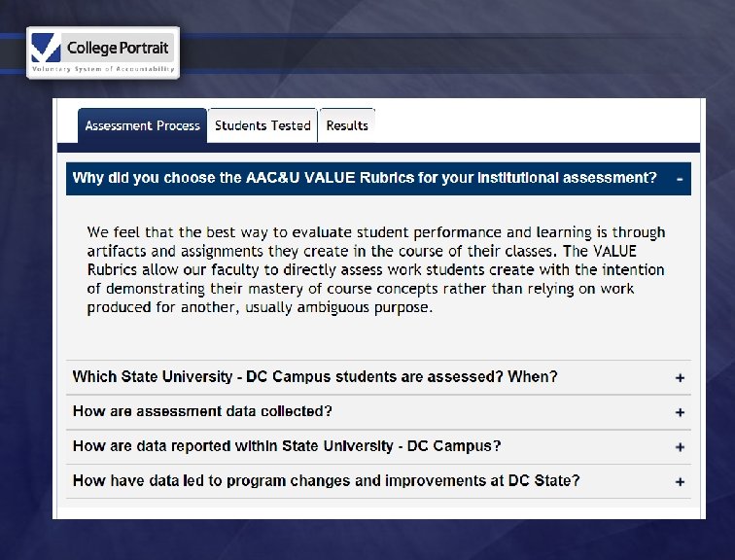Click the College Portrait checkmark logo icon
The width and height of the screenshot is (735, 560).
[x=47, y=48]
